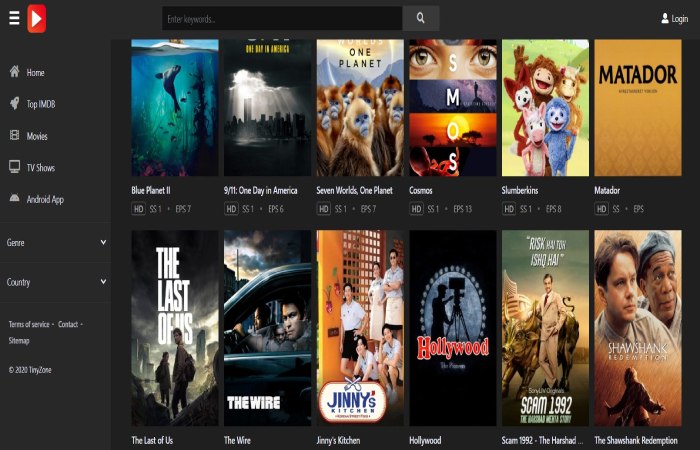This screenshot has width=700, height=450.
Task: Click the Top IMDB rocket icon
Action: pyautogui.click(x=15, y=104)
